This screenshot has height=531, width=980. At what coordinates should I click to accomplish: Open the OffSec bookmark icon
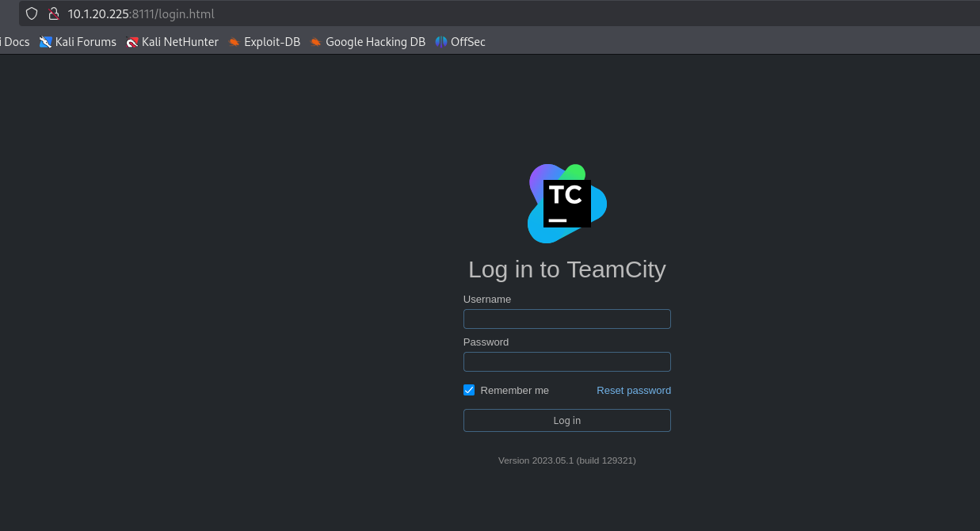441,42
